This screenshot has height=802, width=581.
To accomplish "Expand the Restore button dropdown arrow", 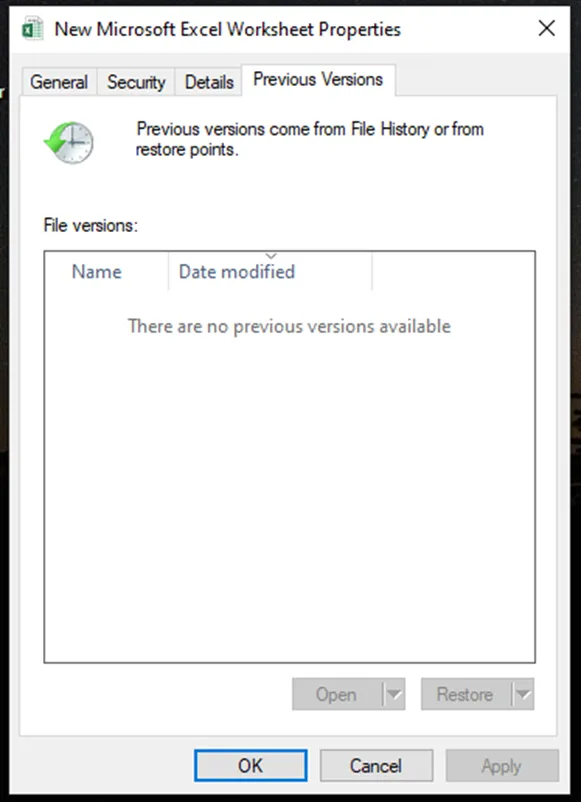I will tap(523, 694).
